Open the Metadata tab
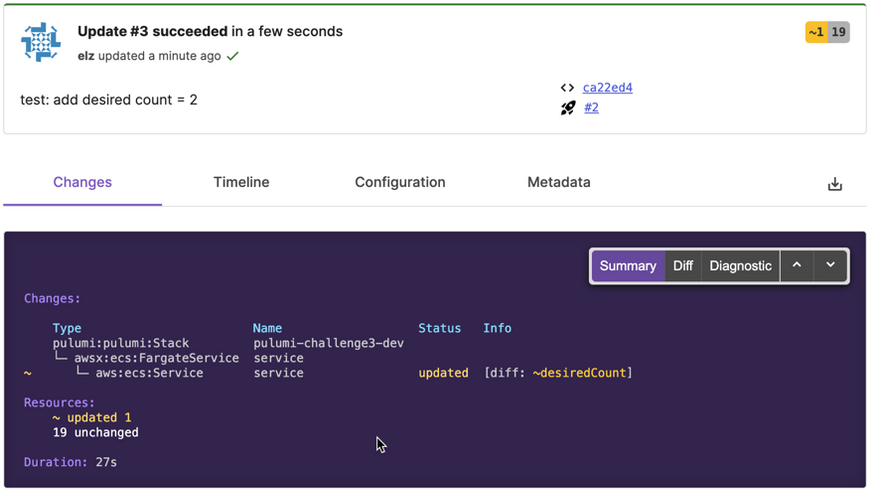880x495 pixels. point(559,182)
